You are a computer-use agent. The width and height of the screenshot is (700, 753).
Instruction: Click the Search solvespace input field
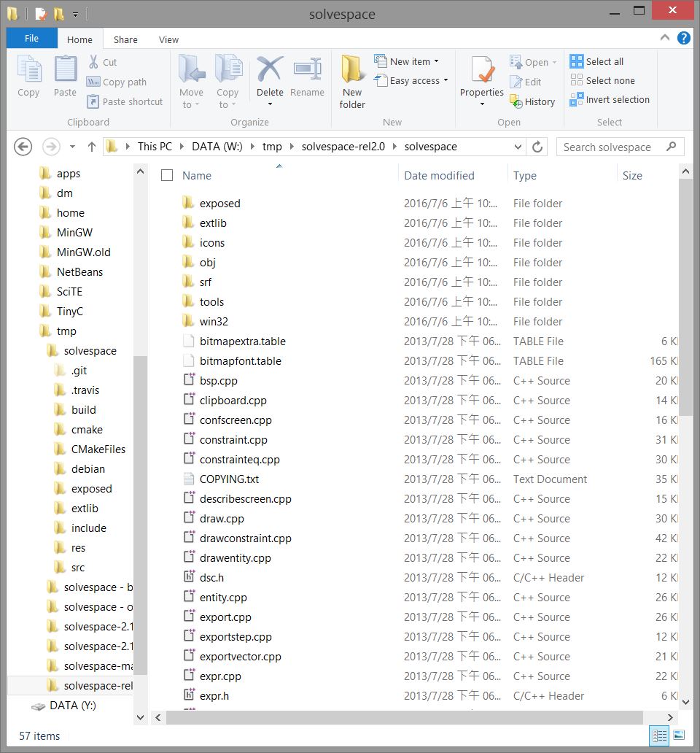(621, 147)
